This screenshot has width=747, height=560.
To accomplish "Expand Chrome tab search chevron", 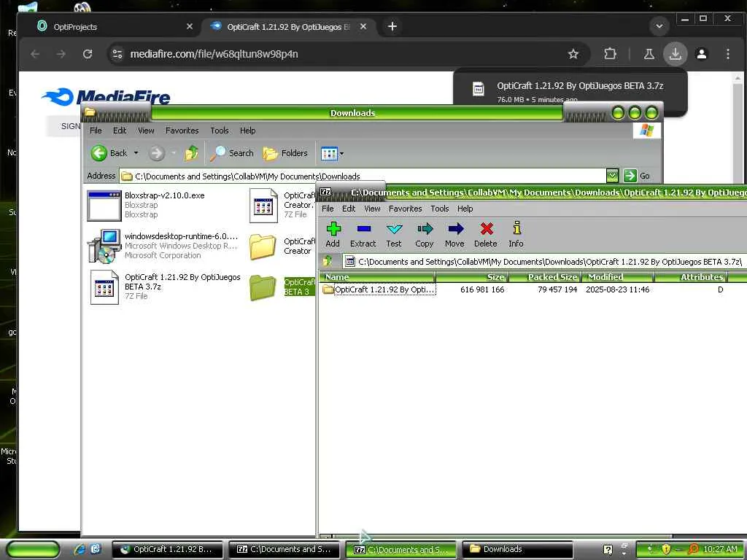I will (659, 26).
